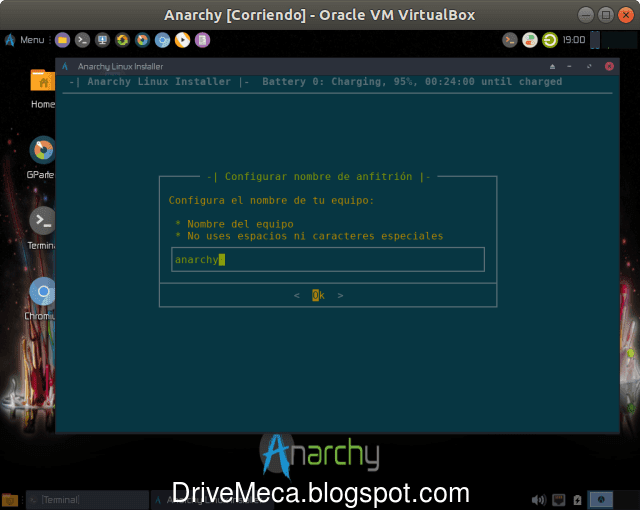Minimize the VirtualBox window
This screenshot has height=510, width=640.
click(x=586, y=15)
